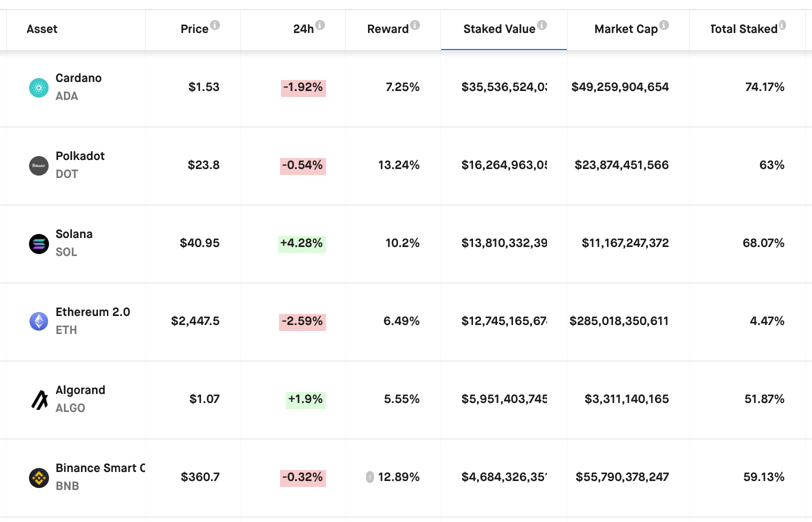812x522 pixels.
Task: Click the ETH ticker symbol
Action: pos(66,330)
